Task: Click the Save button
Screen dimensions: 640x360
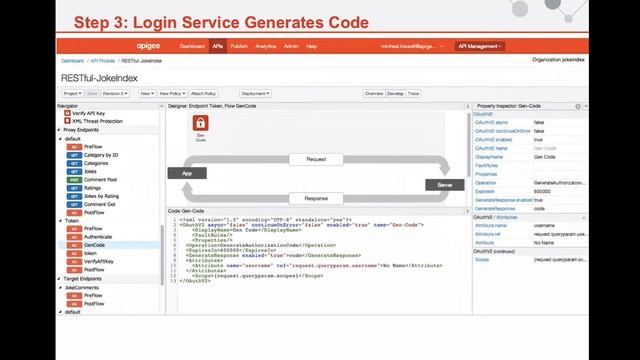Action: coord(92,93)
